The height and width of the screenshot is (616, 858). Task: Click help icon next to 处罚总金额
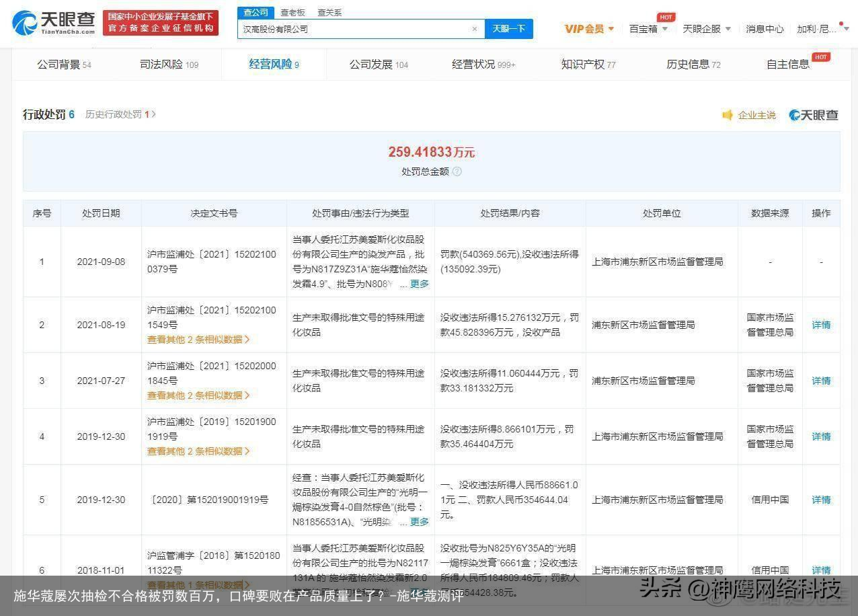coord(457,171)
